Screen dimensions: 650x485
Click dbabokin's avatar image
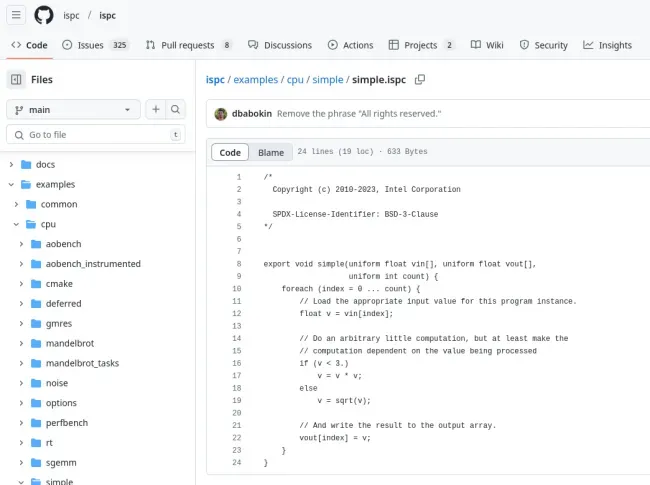221,114
